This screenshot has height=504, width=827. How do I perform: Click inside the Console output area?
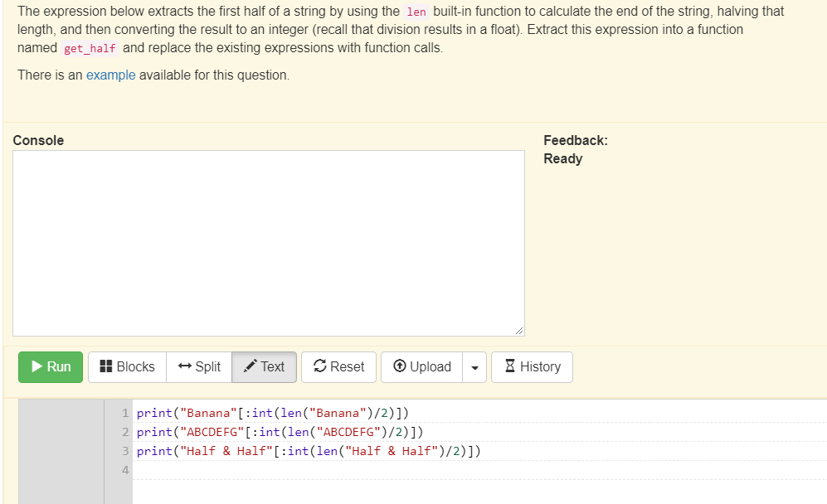269,243
